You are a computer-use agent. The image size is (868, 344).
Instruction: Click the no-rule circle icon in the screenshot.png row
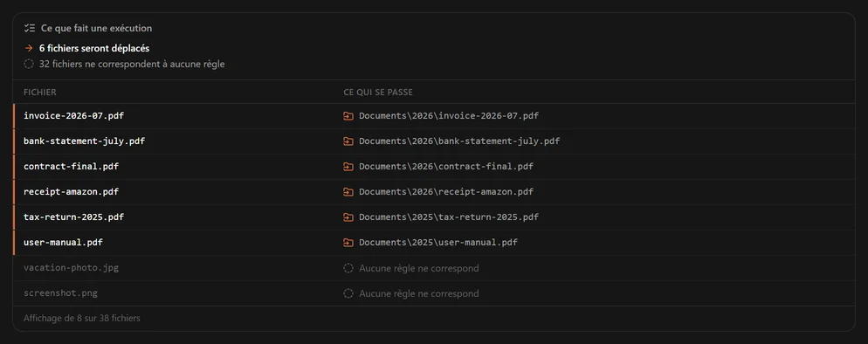(348, 293)
